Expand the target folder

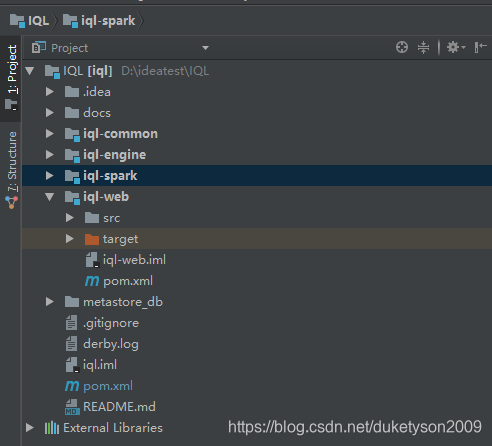pyautogui.click(x=70, y=239)
